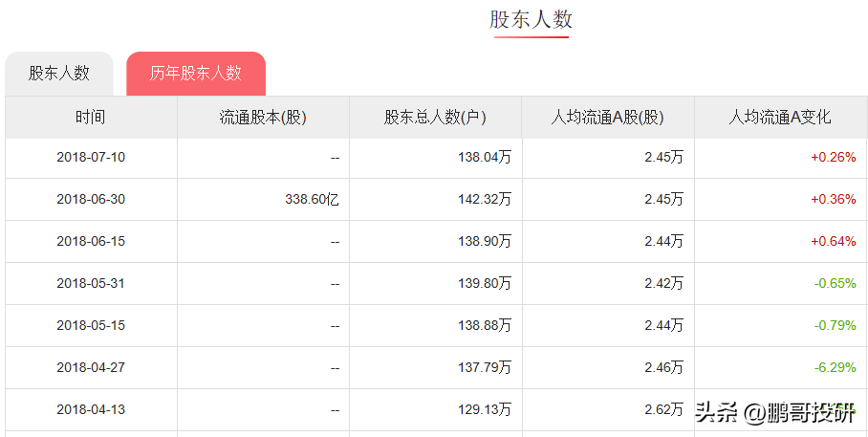Image resolution: width=868 pixels, height=437 pixels.
Task: Click the 142.32万 shareholder count
Action: [485, 200]
